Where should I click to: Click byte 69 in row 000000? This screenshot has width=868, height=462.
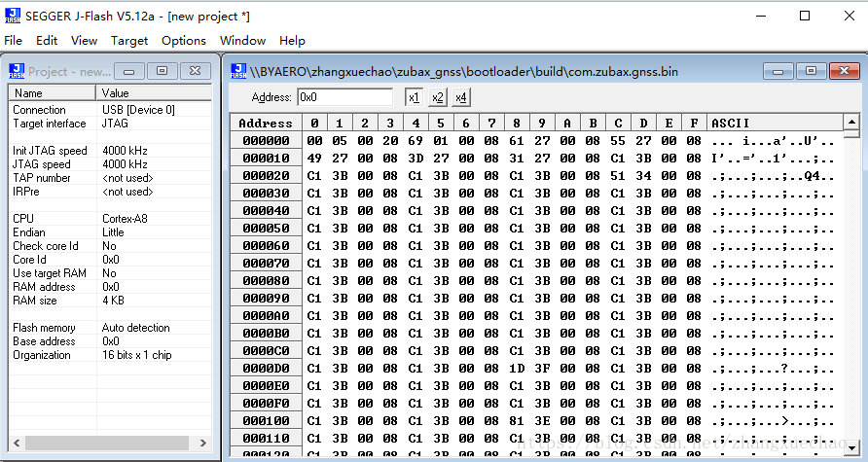pos(416,140)
